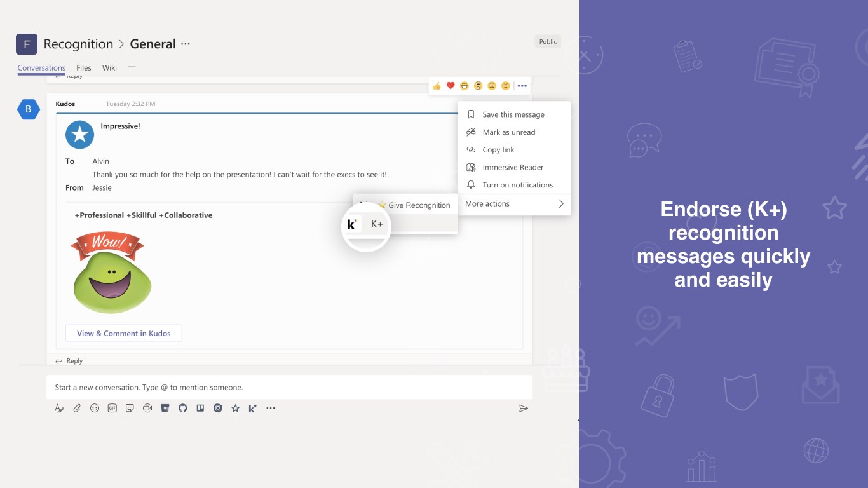React with the laughing emoji
868x488 pixels.
click(x=465, y=86)
